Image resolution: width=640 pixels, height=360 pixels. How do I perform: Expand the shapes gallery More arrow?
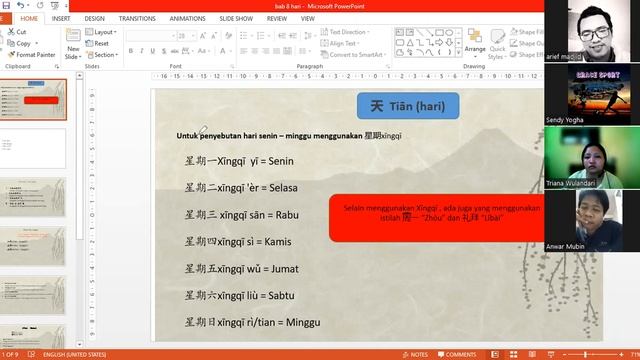click(459, 53)
